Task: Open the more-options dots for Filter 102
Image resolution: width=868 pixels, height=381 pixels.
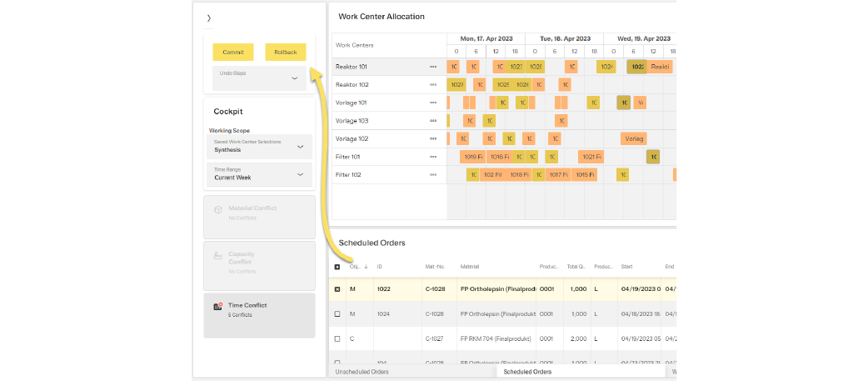Action: 433,175
